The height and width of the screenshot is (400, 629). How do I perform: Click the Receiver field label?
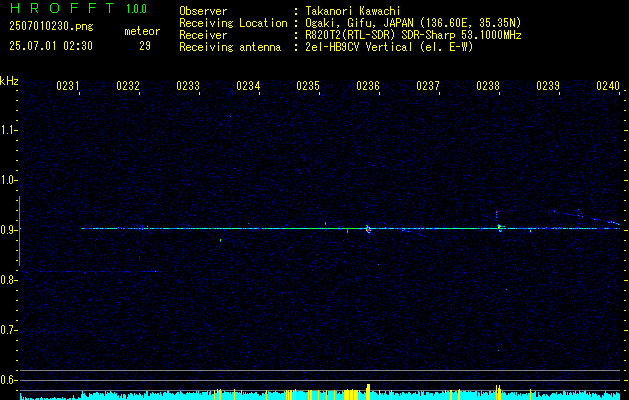tap(203, 35)
